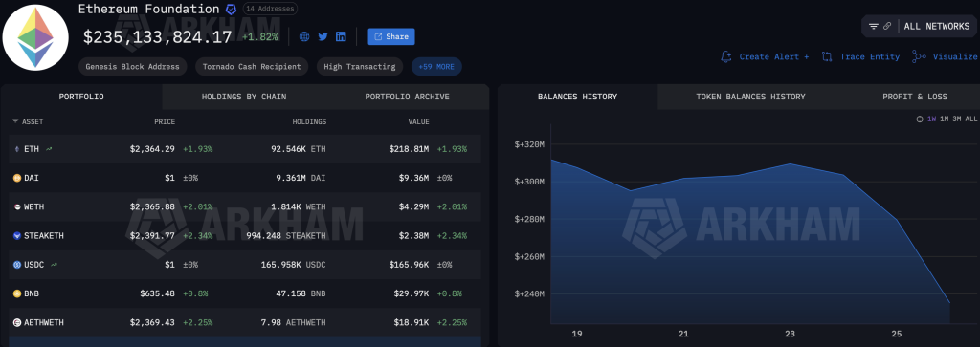Click the WETH token icon
This screenshot has height=347, width=980.
17,206
